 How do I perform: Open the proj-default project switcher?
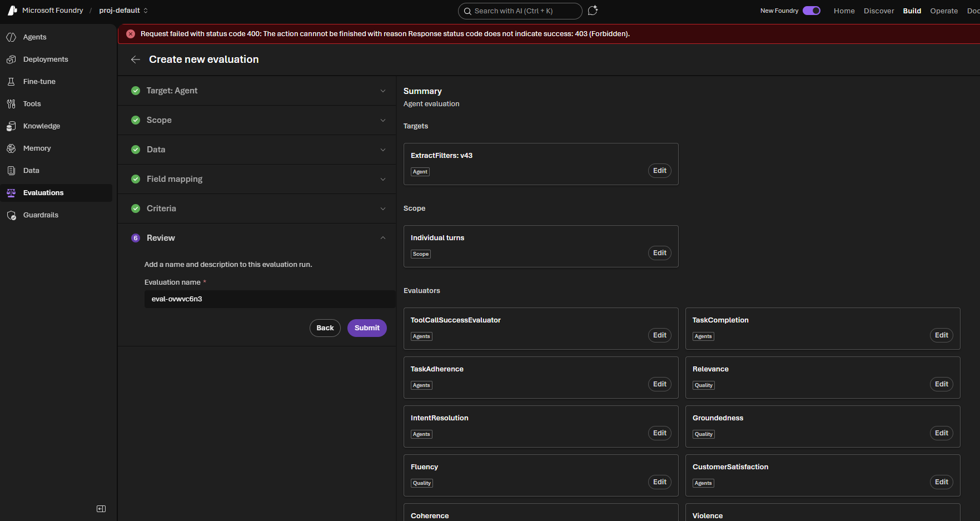click(x=123, y=11)
